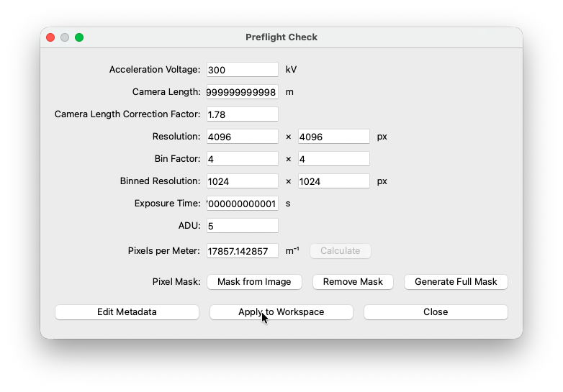563x392 pixels.
Task: Click the Close button at bottom right
Action: (436, 312)
